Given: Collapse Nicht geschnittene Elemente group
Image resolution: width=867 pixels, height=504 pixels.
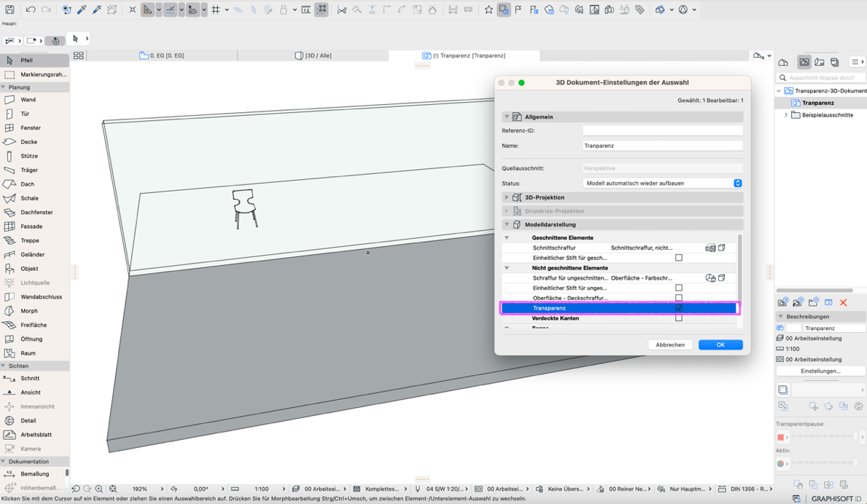Looking at the screenshot, I should pos(506,268).
